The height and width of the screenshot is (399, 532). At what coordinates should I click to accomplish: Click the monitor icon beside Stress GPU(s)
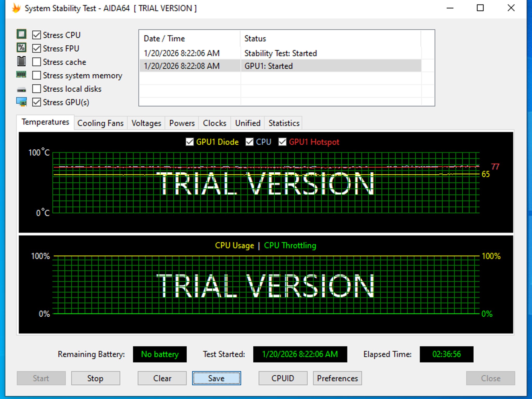tap(21, 102)
